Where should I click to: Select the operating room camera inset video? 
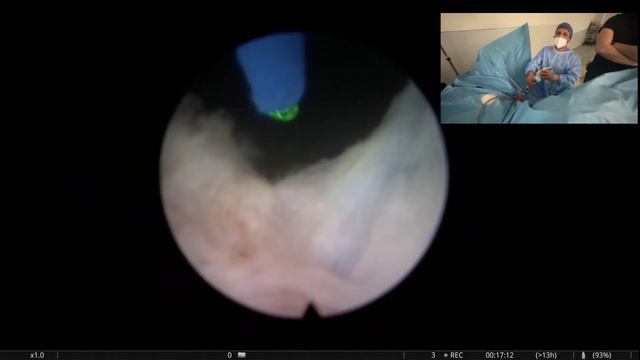[539, 68]
